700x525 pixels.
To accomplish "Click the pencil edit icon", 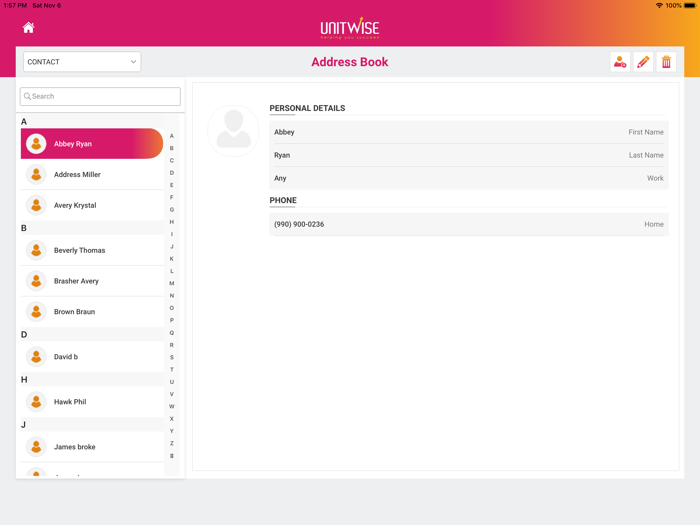I will tap(643, 62).
